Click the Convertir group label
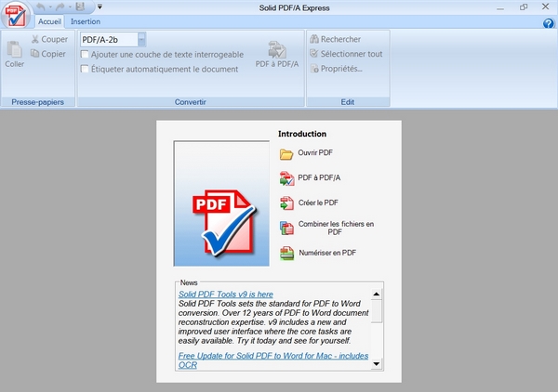The width and height of the screenshot is (558, 392). [191, 102]
